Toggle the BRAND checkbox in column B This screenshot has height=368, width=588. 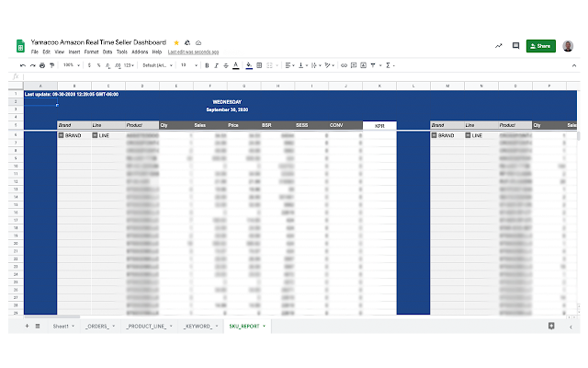coord(62,135)
